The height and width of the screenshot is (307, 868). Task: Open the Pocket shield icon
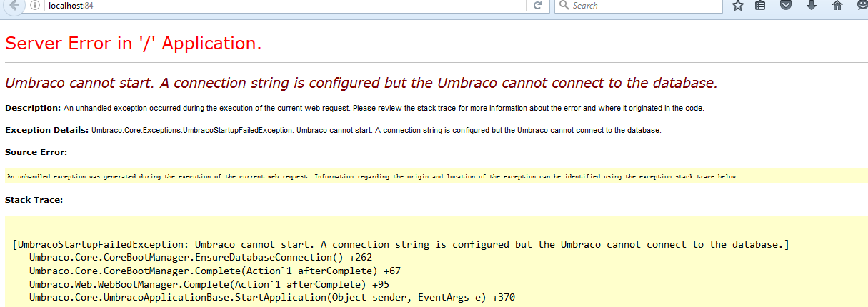pos(786,5)
